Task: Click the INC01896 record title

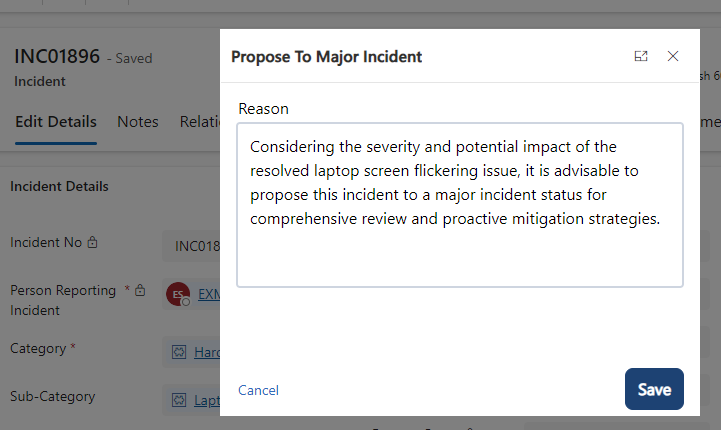Action: (57, 57)
